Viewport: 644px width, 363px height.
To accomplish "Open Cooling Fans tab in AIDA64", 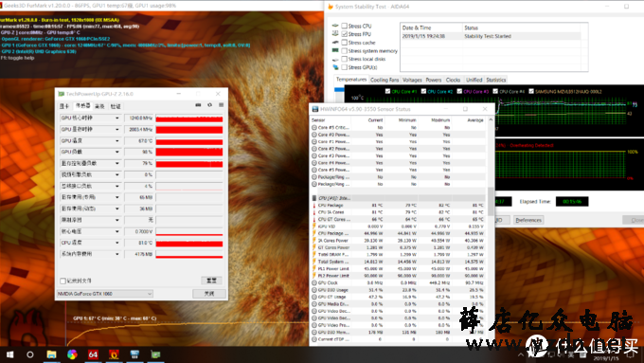I will click(x=385, y=80).
